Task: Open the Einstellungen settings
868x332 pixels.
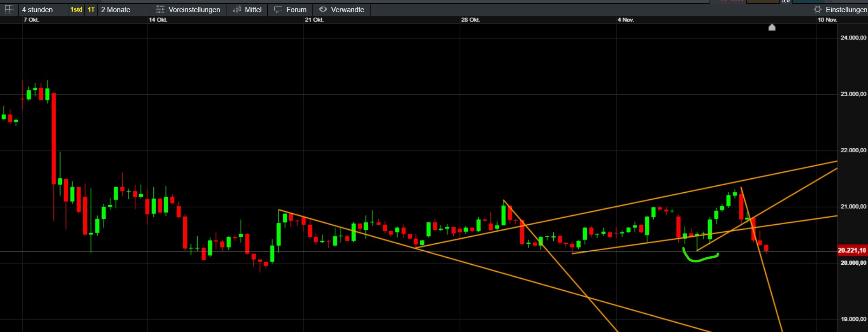Action: (840, 9)
